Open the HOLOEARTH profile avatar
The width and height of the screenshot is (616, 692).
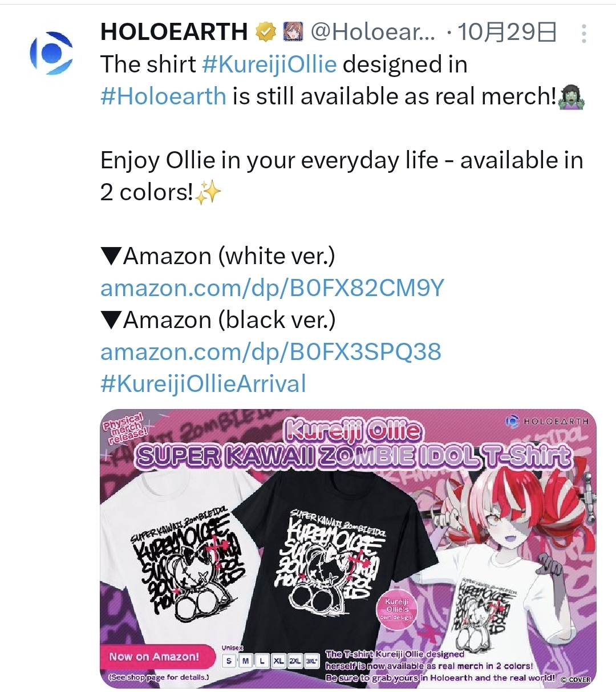(51, 52)
